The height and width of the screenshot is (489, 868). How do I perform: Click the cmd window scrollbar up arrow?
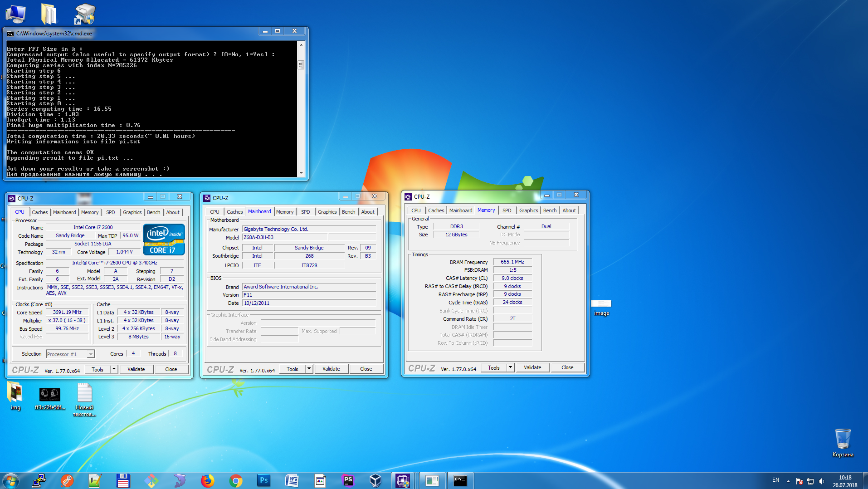point(301,44)
